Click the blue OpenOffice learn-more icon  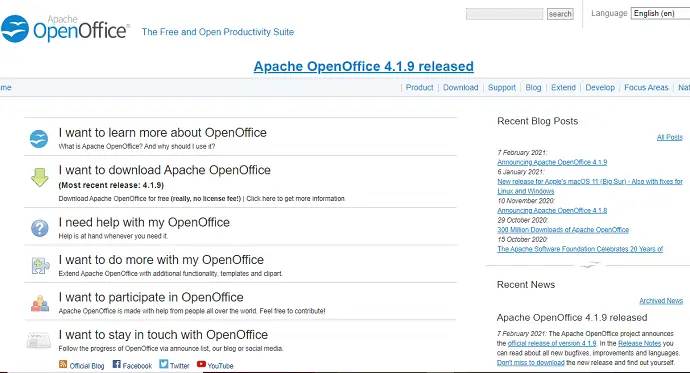pos(39,139)
